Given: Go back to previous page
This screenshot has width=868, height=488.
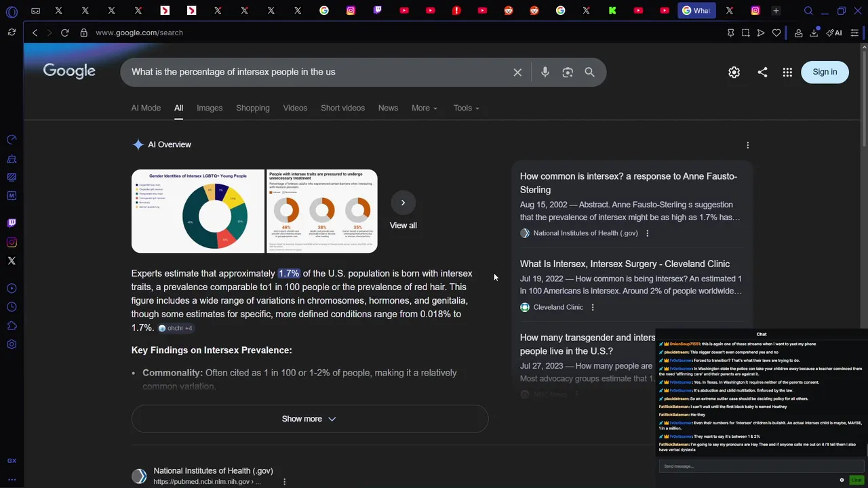Looking at the screenshot, I should coord(35,33).
